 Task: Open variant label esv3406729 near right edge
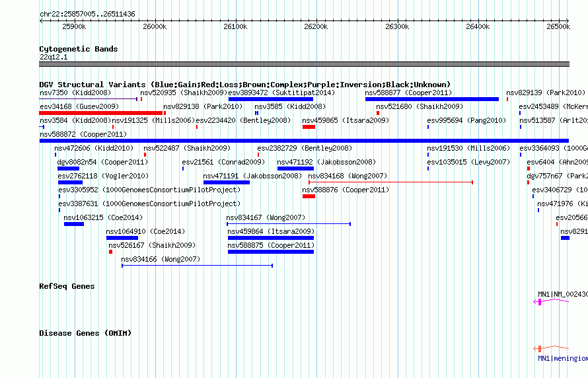(560, 190)
